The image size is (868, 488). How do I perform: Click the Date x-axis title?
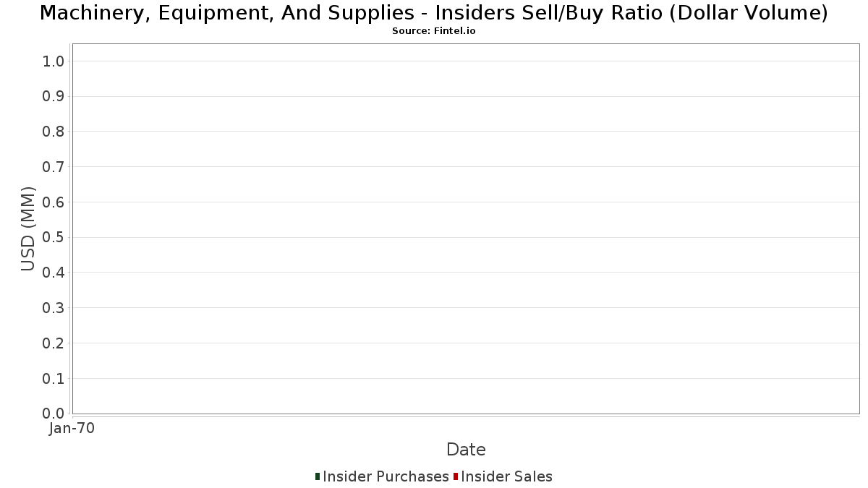tap(466, 450)
